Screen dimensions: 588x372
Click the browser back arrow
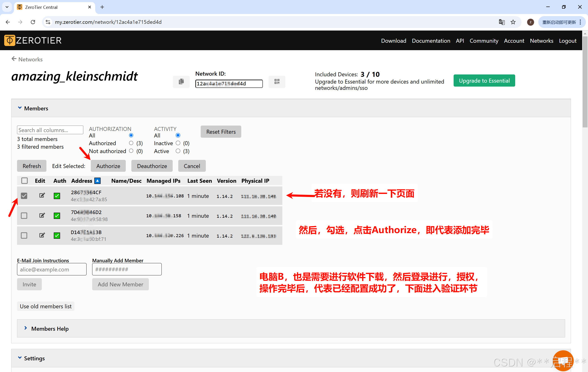coord(8,22)
